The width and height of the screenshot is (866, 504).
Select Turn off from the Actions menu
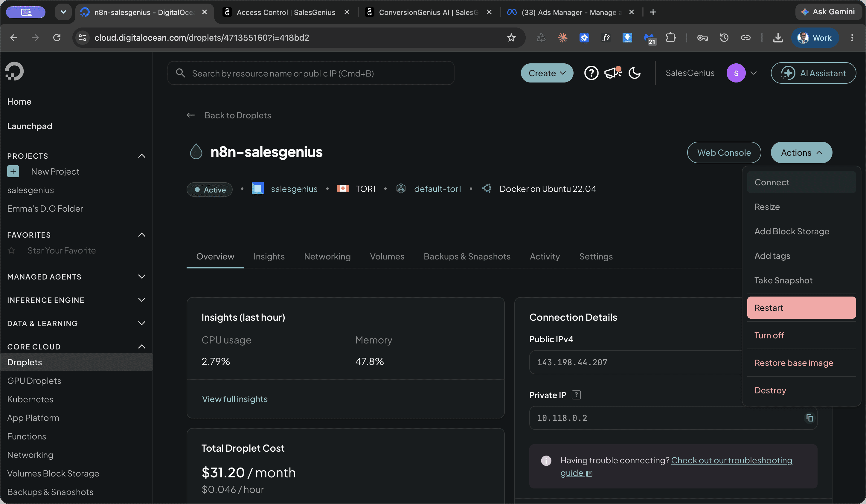point(801,335)
